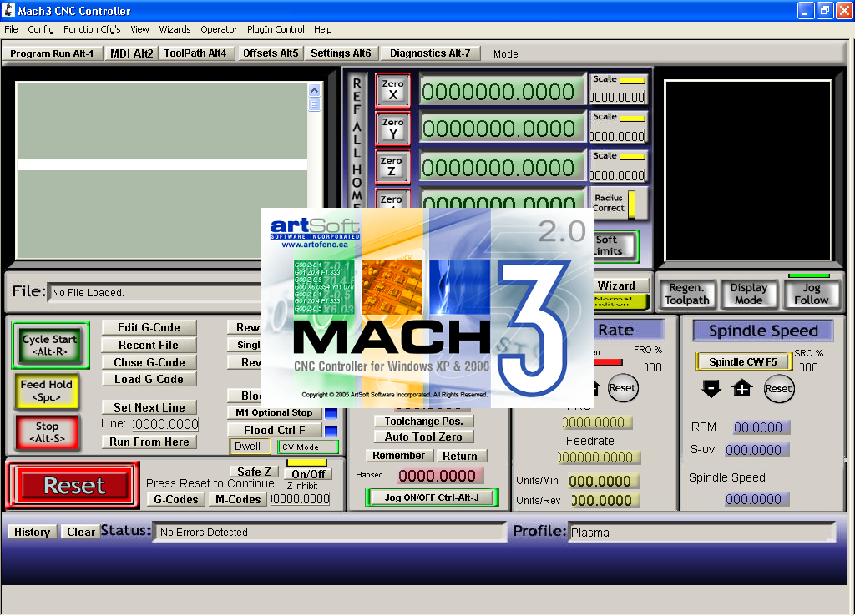Open the File menu
This screenshot has height=616, width=855.
(x=11, y=29)
